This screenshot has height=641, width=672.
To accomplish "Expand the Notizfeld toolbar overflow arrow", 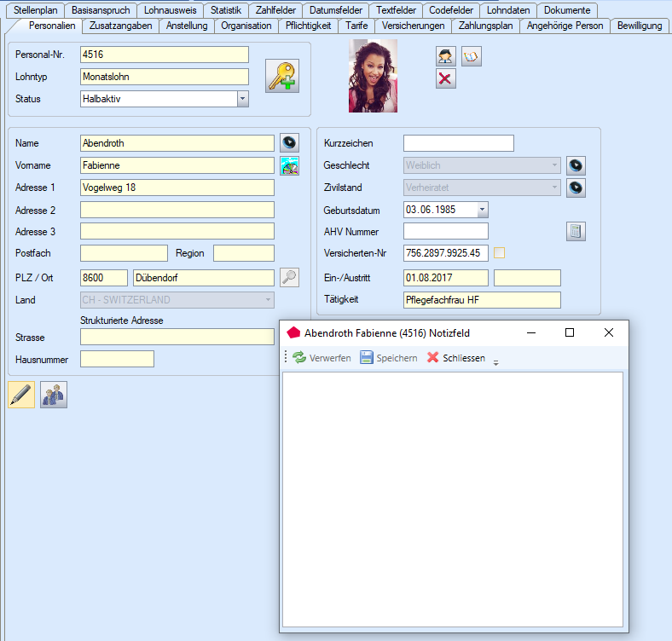I will point(496,361).
